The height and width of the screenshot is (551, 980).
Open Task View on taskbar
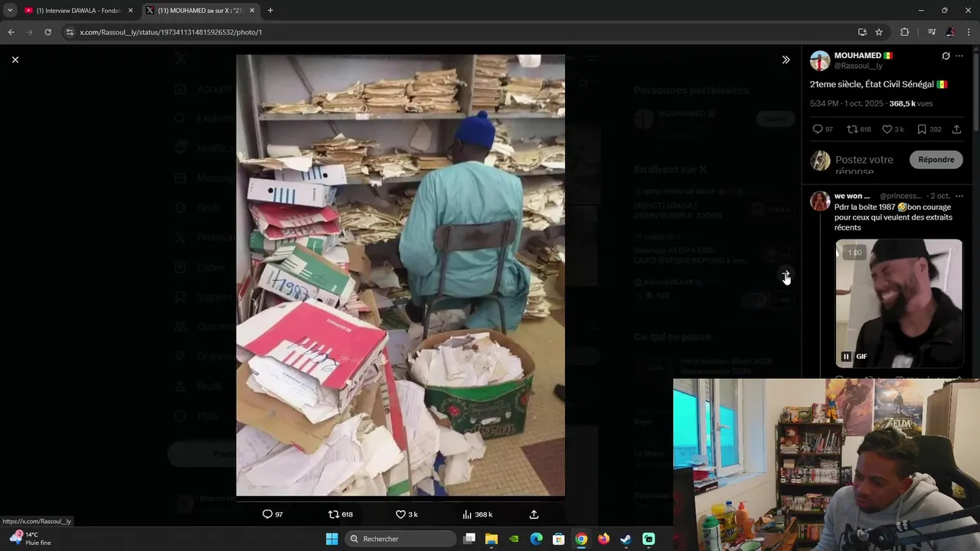point(469,539)
